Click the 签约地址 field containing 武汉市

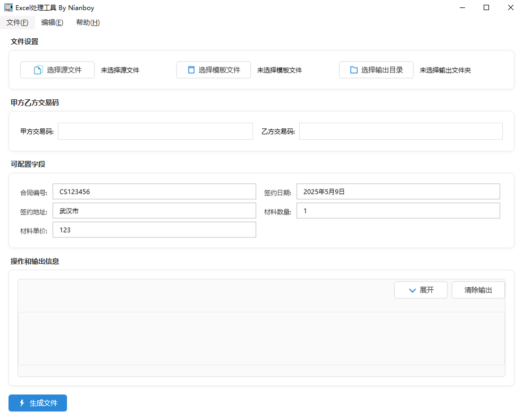tap(154, 211)
